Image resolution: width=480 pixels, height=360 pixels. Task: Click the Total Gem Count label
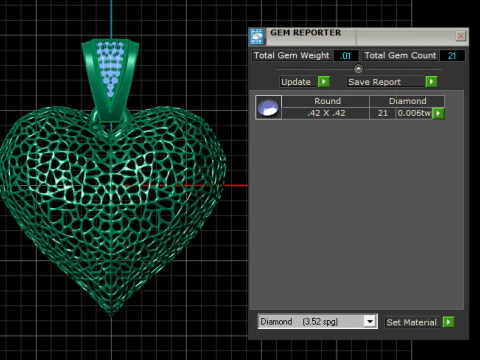click(x=400, y=55)
